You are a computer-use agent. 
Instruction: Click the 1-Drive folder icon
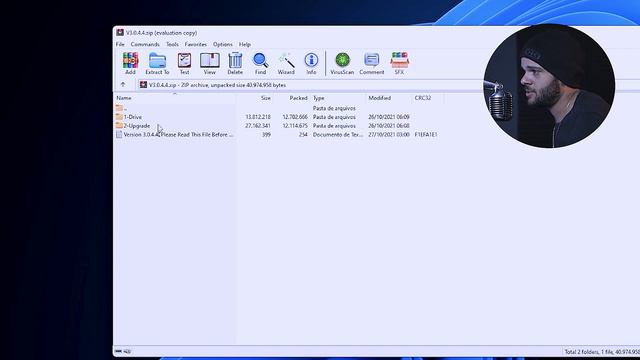pos(119,117)
